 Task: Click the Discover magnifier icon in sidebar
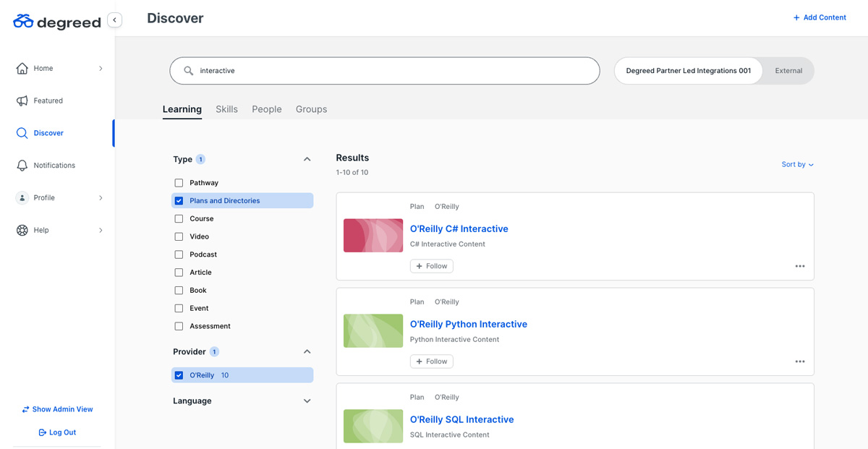pyautogui.click(x=22, y=133)
